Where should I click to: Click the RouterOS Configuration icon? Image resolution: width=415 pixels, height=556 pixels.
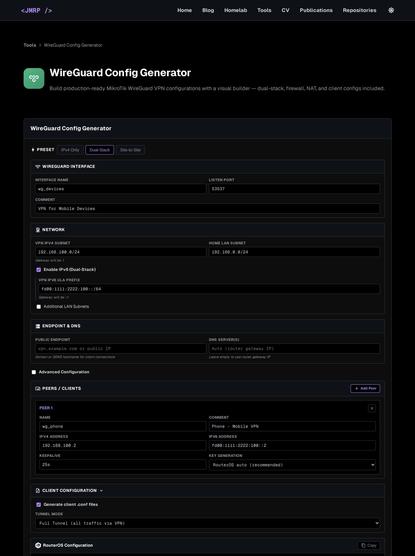38,545
